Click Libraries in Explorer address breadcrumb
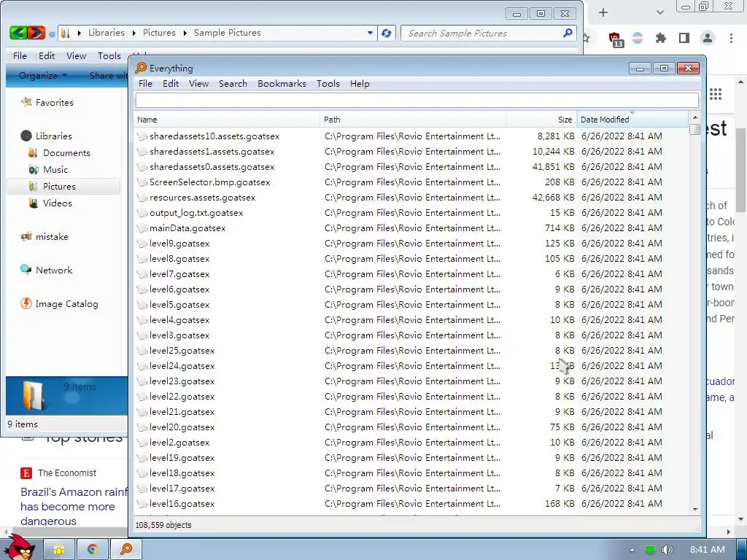 pos(107,33)
